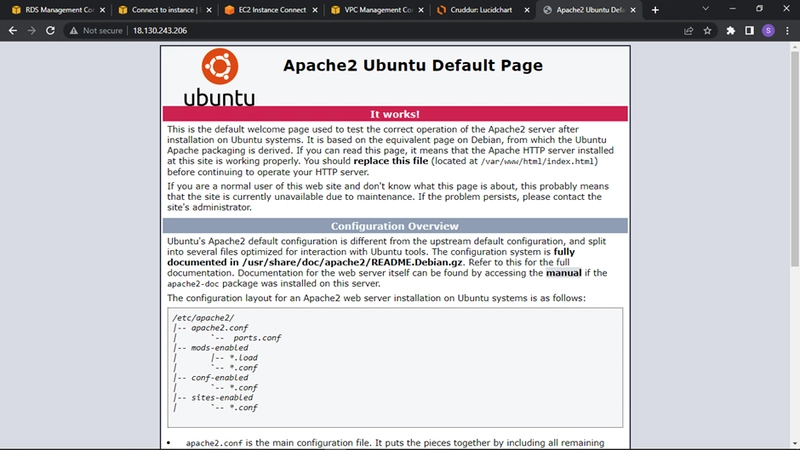This screenshot has width=800, height=450.
Task: Close the Connect to instance tab
Action: tap(209, 10)
